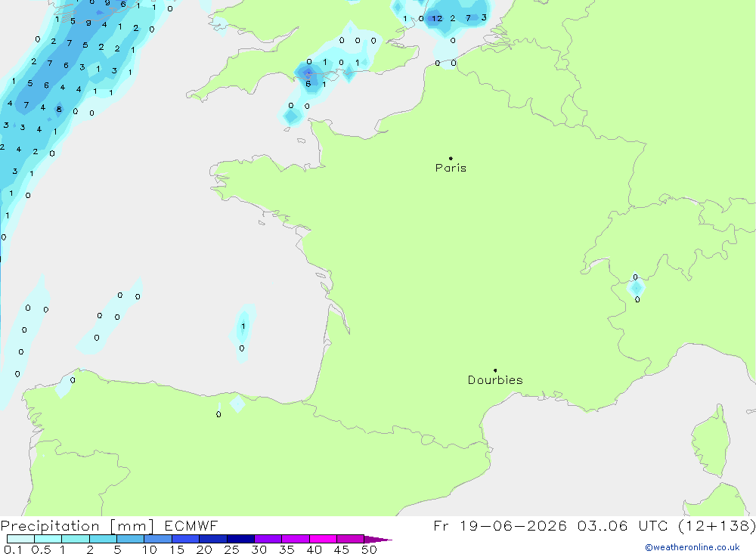756x554 pixels.
Task: Click the 12 mm precipitation value
Action: 437,19
